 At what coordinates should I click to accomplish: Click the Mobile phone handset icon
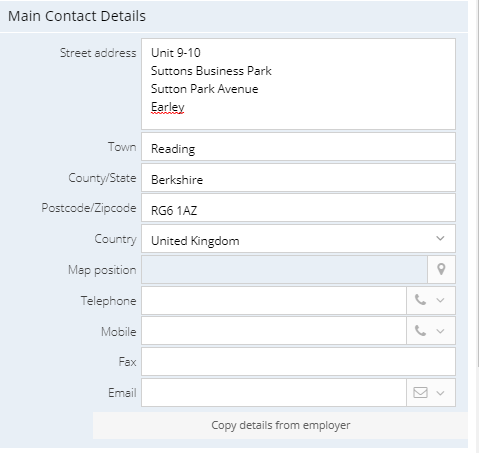click(x=420, y=331)
